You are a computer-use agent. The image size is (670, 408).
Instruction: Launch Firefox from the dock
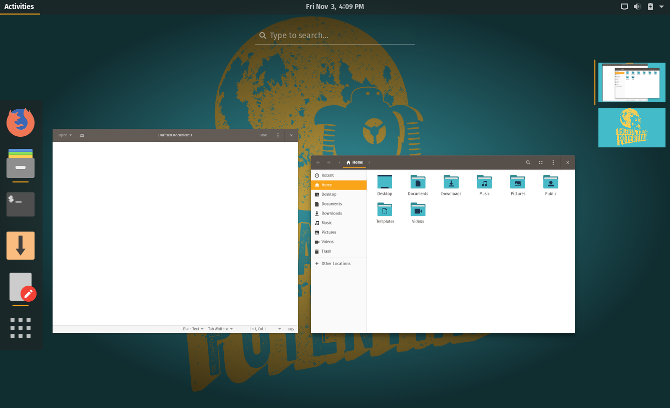(x=20, y=122)
